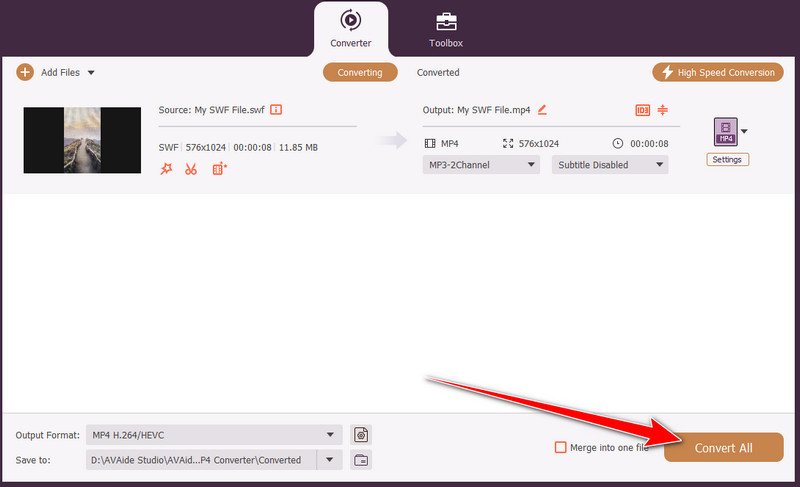800x487 pixels.
Task: Click the source file info icon
Action: [x=276, y=109]
